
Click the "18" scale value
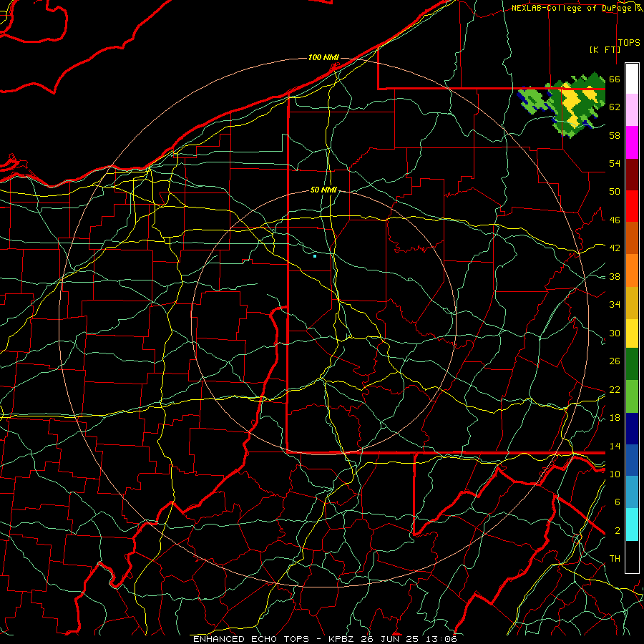tap(615, 418)
